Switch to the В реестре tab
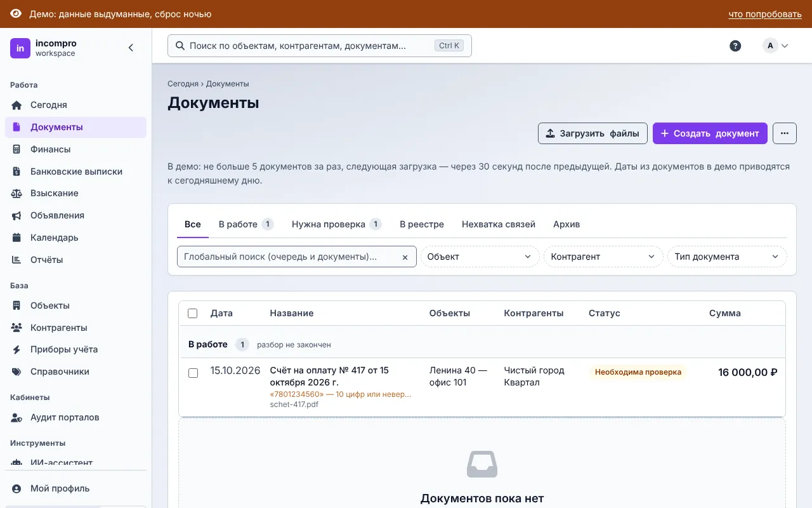This screenshot has height=508, width=812. point(422,224)
